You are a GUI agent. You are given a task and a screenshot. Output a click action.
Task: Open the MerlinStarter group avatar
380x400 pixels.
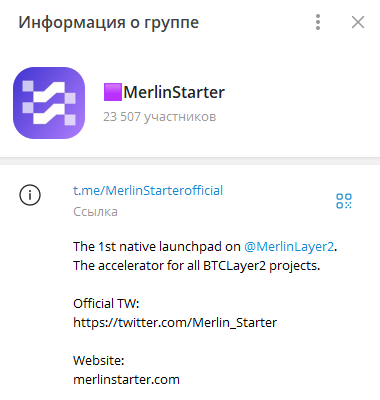coord(49,103)
